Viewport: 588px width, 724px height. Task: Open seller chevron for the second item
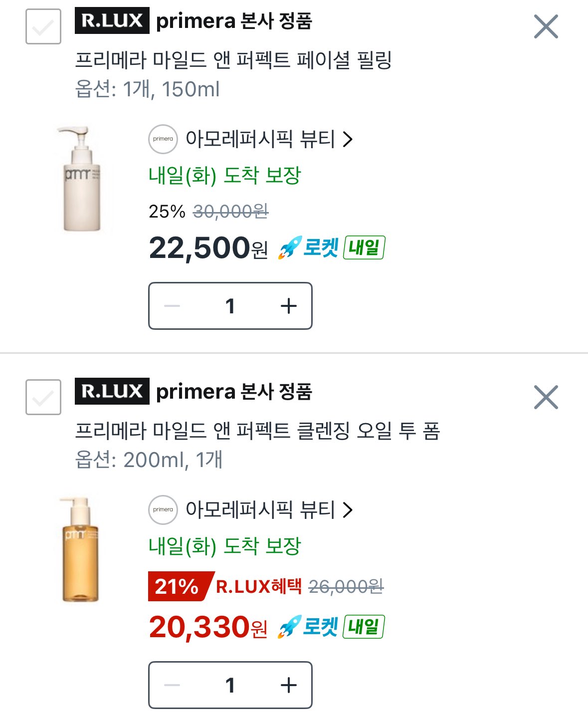click(348, 510)
